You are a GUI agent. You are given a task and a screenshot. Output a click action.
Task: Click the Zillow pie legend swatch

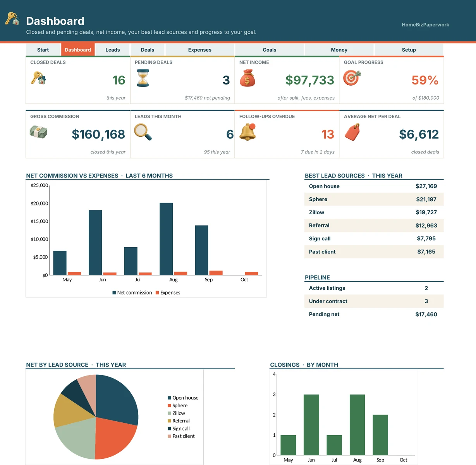[x=169, y=413]
